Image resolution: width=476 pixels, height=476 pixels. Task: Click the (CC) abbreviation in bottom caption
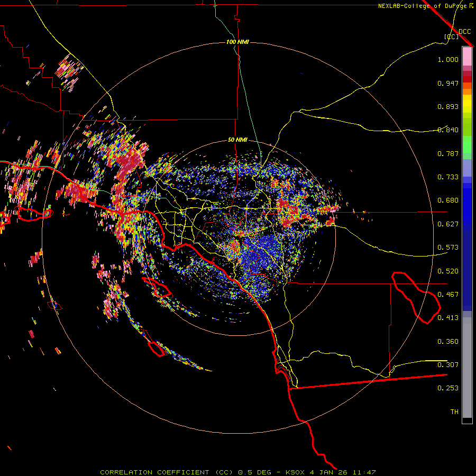[223, 472]
